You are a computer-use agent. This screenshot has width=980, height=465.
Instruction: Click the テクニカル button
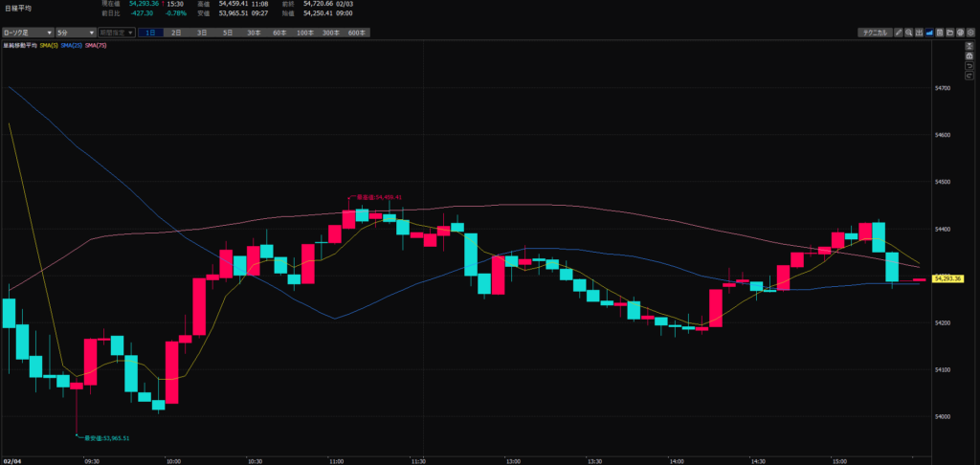(875, 33)
